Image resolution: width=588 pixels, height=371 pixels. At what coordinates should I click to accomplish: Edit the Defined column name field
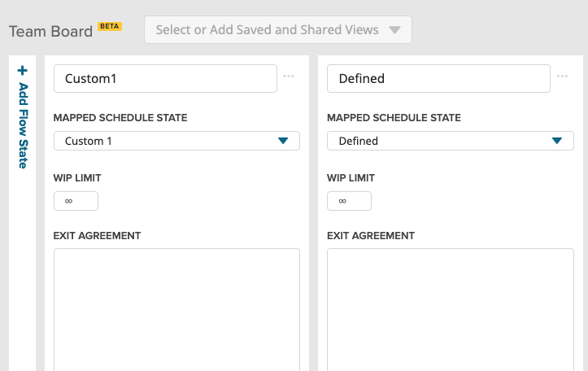pyautogui.click(x=438, y=79)
